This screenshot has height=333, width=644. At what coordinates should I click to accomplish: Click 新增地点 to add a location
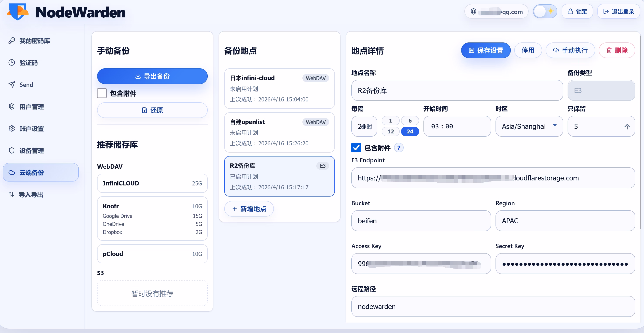click(249, 209)
